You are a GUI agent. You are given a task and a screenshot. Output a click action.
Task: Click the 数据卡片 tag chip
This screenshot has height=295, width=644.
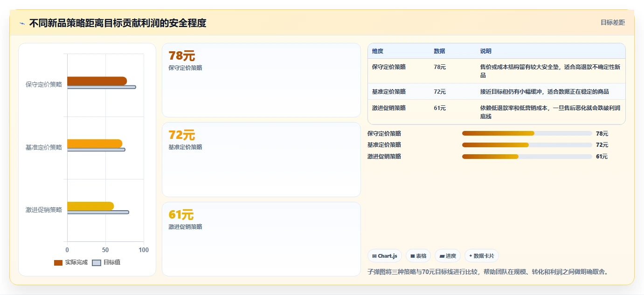pyautogui.click(x=482, y=256)
